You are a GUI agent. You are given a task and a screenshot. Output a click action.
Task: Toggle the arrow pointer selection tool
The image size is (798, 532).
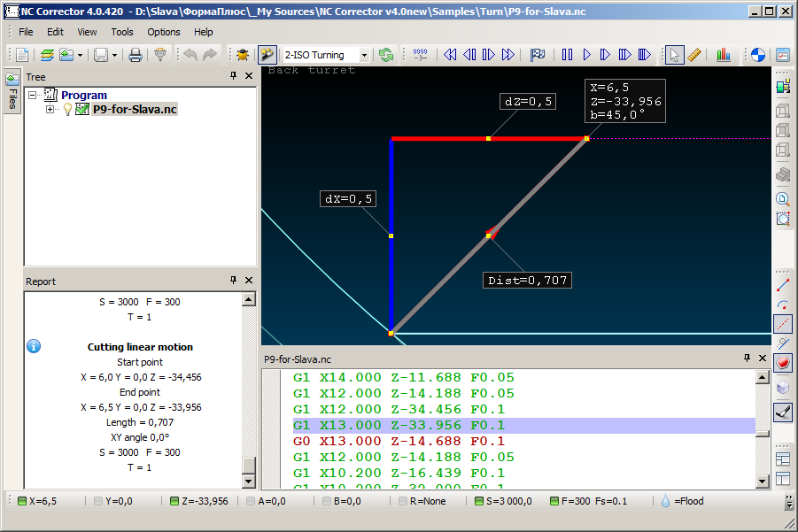tap(674, 54)
